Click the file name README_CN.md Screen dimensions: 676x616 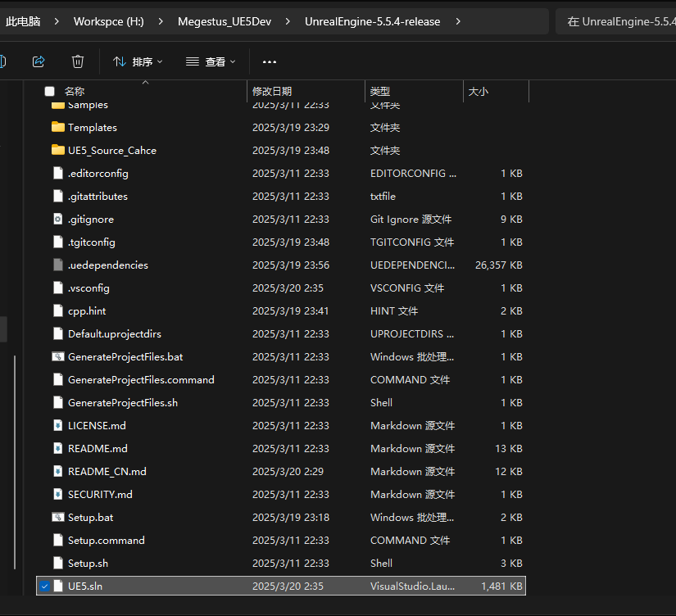pyautogui.click(x=107, y=472)
